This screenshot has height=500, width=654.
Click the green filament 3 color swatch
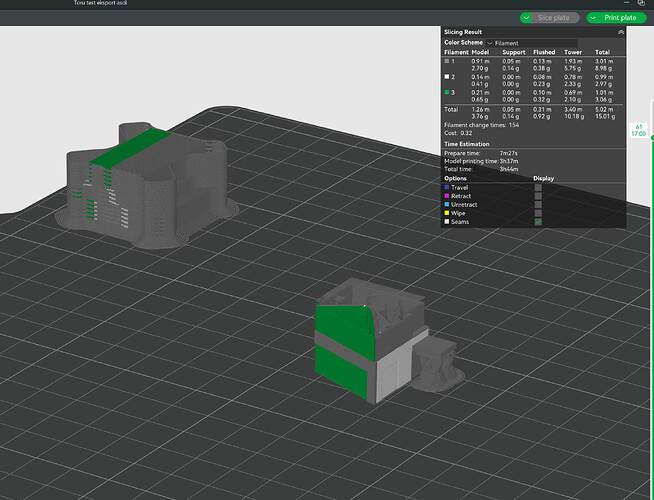(447, 92)
